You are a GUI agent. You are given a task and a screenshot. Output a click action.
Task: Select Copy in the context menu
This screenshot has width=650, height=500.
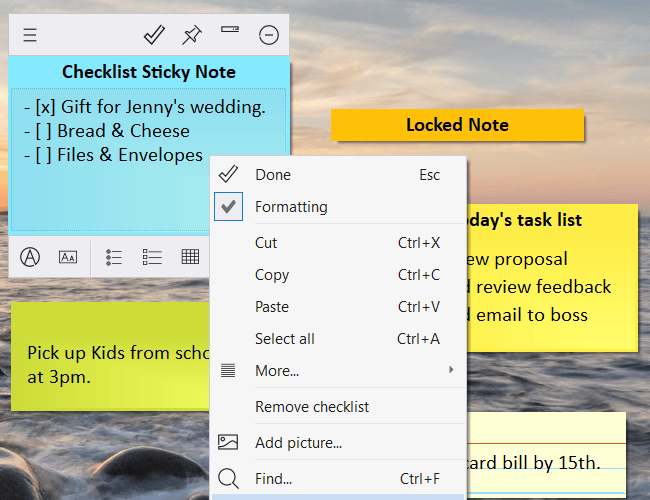(x=338, y=274)
